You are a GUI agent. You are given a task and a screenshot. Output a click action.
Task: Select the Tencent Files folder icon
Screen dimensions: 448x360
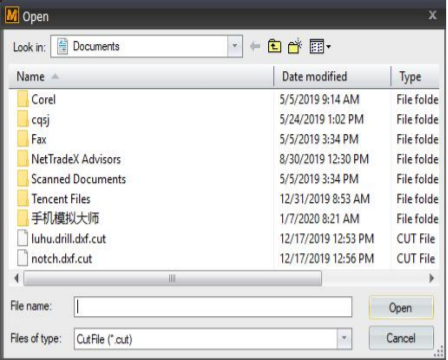tap(22, 199)
